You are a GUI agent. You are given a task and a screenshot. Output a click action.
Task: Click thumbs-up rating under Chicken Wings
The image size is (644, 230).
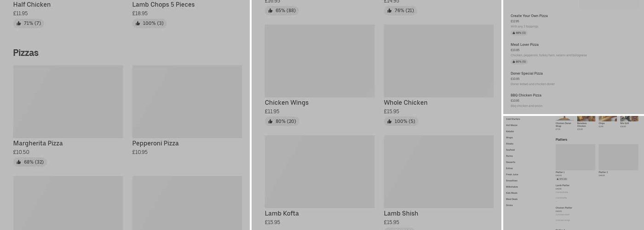click(282, 121)
